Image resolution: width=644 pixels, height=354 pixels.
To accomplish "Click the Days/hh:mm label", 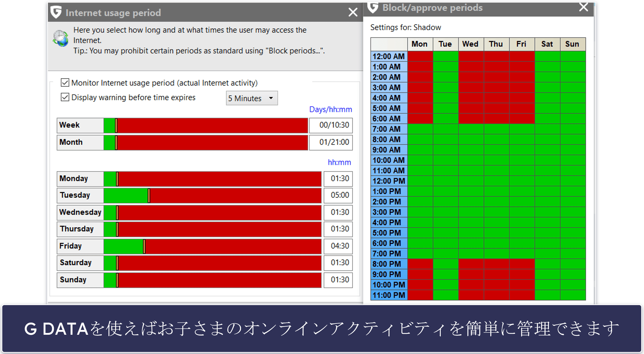I will (x=330, y=109).
